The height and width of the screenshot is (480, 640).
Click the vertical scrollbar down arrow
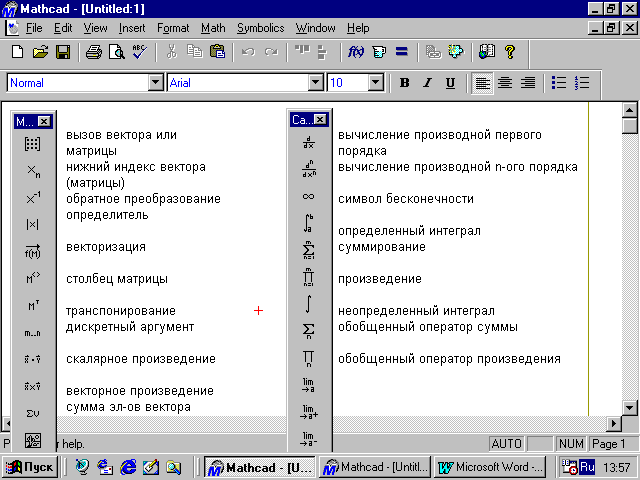(629, 407)
